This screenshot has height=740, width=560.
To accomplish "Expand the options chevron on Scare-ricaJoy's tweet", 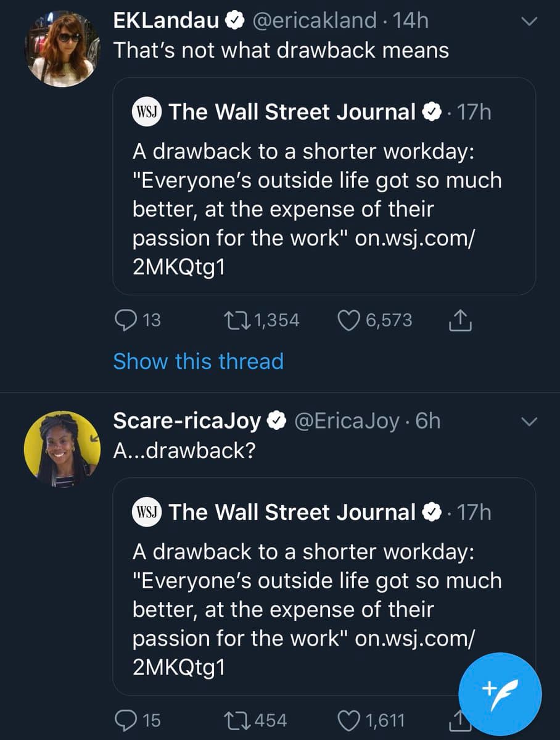I will click(529, 422).
